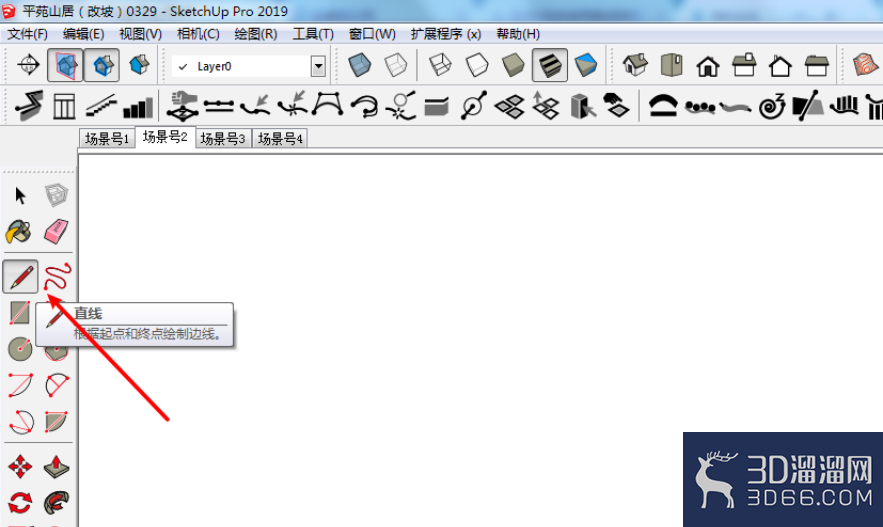The width and height of the screenshot is (883, 527).
Task: Activate the Move tool
Action: (x=20, y=467)
